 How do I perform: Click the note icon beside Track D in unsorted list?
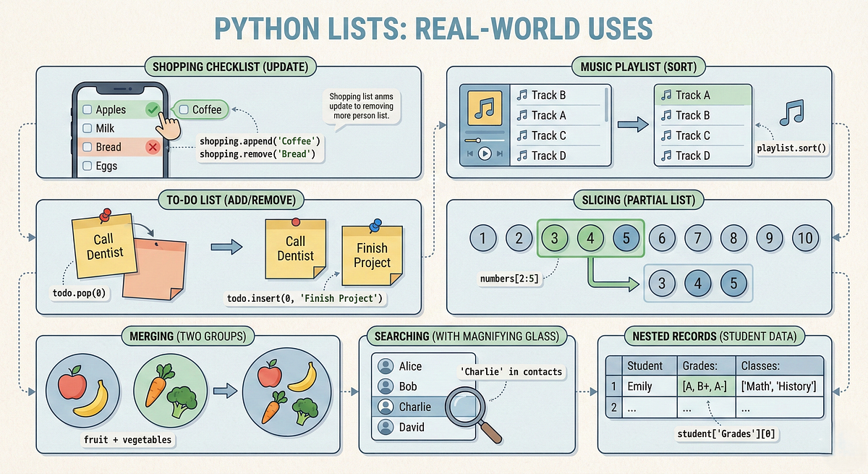pyautogui.click(x=522, y=156)
